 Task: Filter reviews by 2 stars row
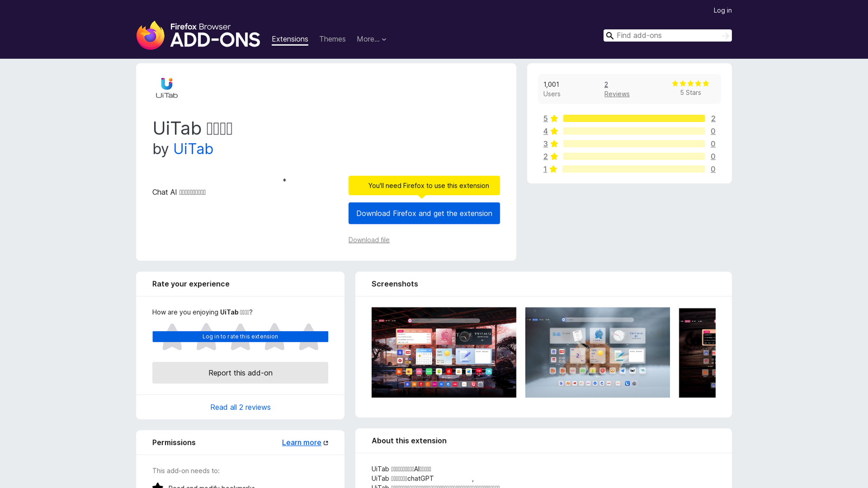point(629,156)
